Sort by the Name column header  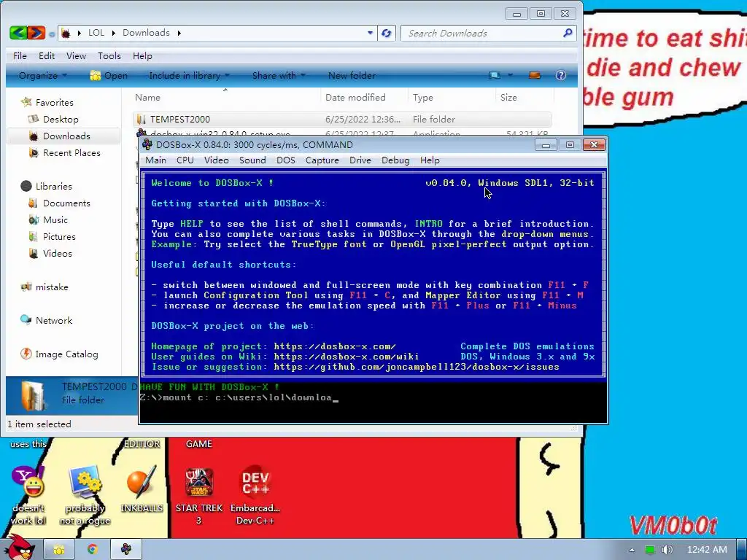pos(147,97)
